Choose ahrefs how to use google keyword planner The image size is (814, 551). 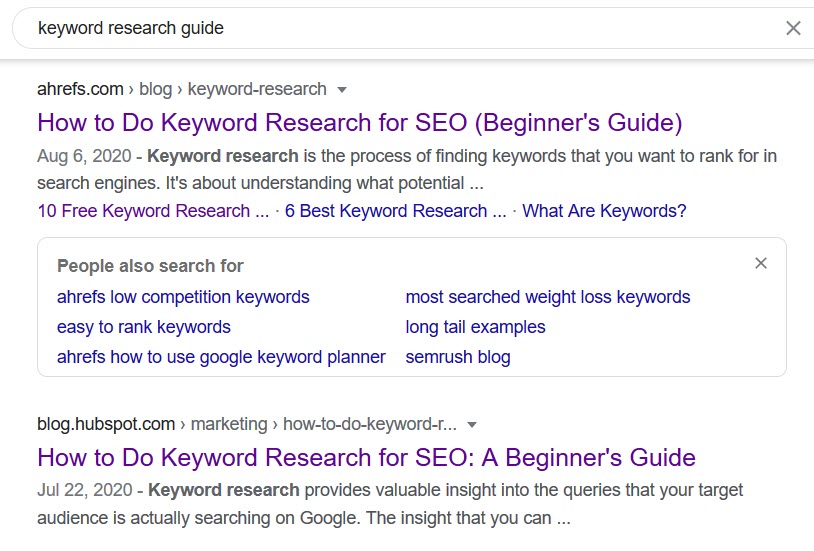pyautogui.click(x=221, y=357)
